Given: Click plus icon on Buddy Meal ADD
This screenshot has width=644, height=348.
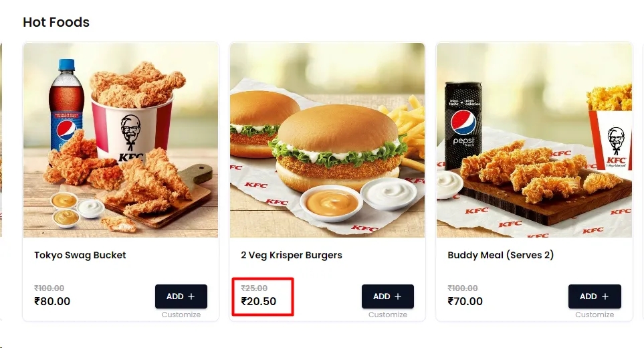Looking at the screenshot, I should click(605, 296).
